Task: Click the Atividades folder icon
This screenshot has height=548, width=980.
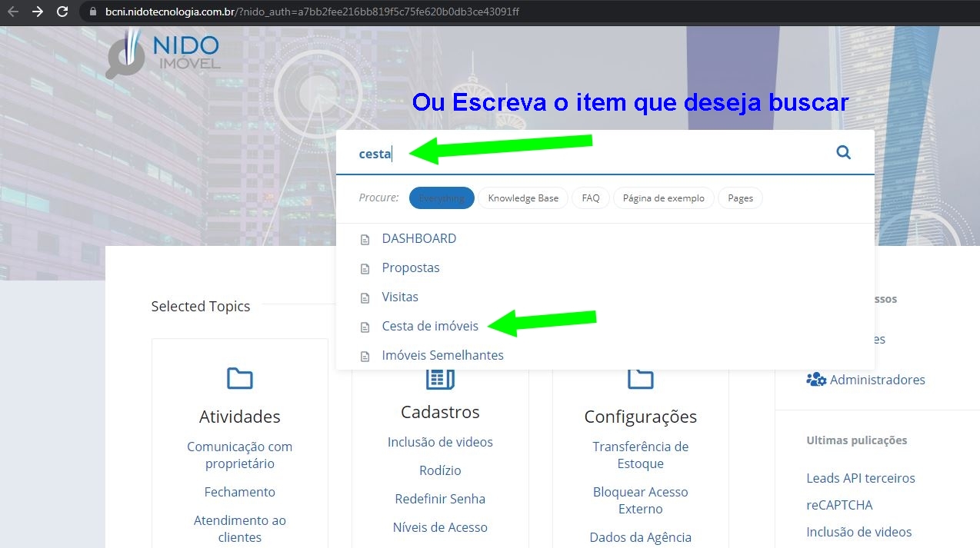Action: tap(239, 378)
